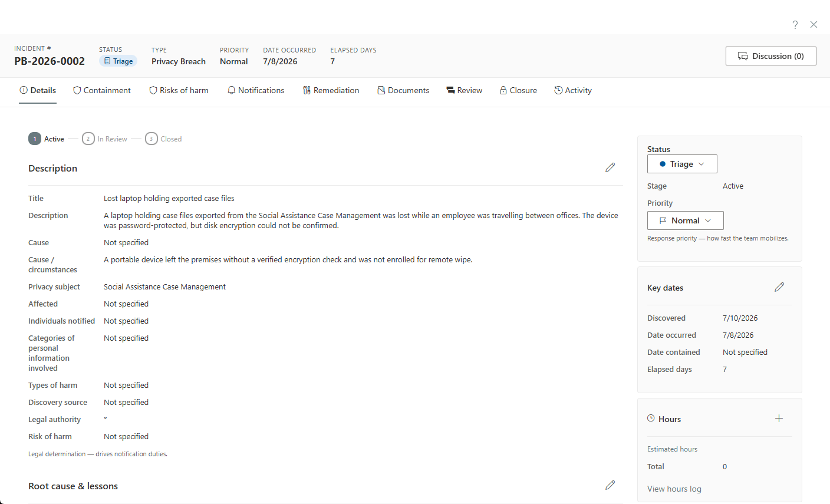830x504 pixels.
Task: Click 'Social Assistance Case Management' privacy subject value
Action: (164, 286)
